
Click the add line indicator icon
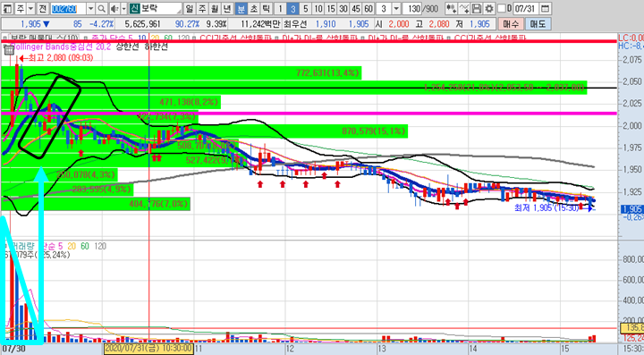[463, 8]
